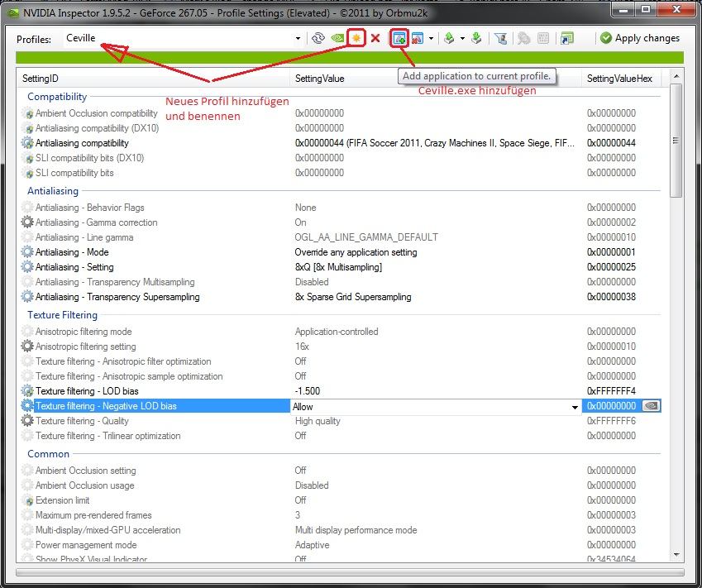Click gear icon beside Antialiasing - Transparency Supersampling
Screen dimensions: 702x588
tap(27, 297)
